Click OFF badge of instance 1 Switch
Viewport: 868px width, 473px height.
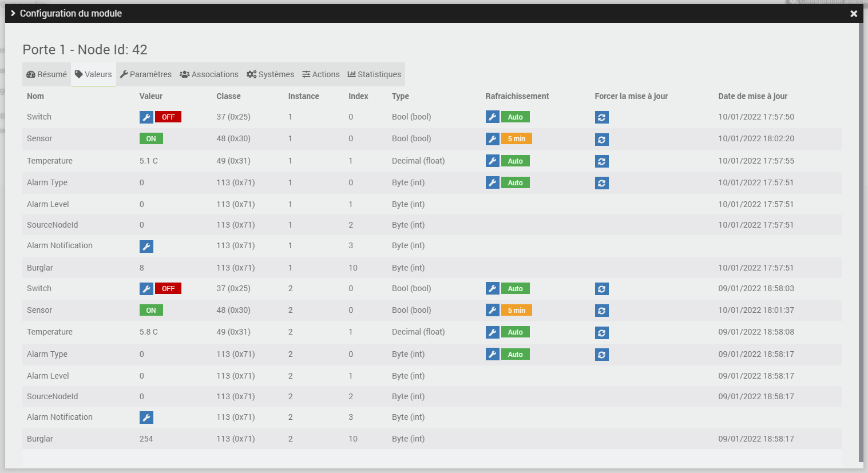click(x=168, y=117)
